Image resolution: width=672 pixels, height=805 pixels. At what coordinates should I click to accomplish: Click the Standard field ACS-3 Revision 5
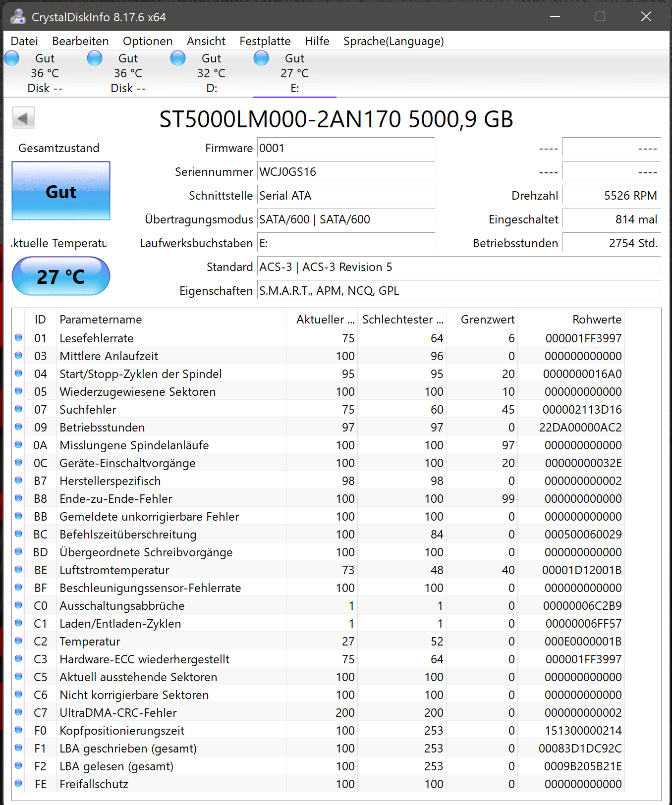[459, 267]
